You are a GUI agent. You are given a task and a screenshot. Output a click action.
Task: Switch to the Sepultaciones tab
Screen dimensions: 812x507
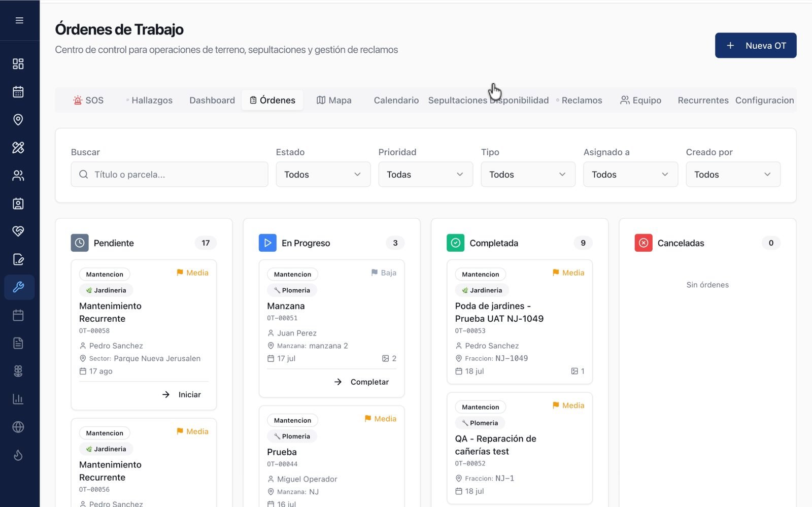coord(457,100)
